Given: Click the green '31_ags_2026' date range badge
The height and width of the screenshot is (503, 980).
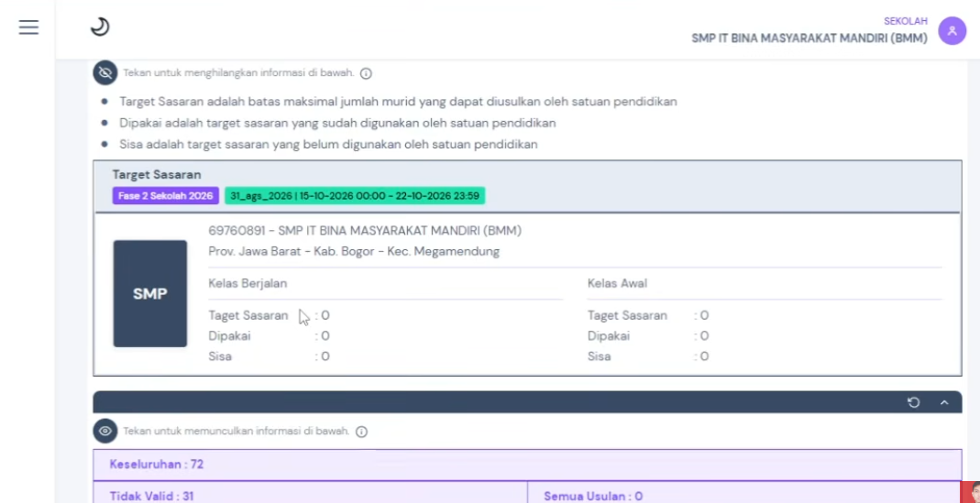Looking at the screenshot, I should (355, 195).
